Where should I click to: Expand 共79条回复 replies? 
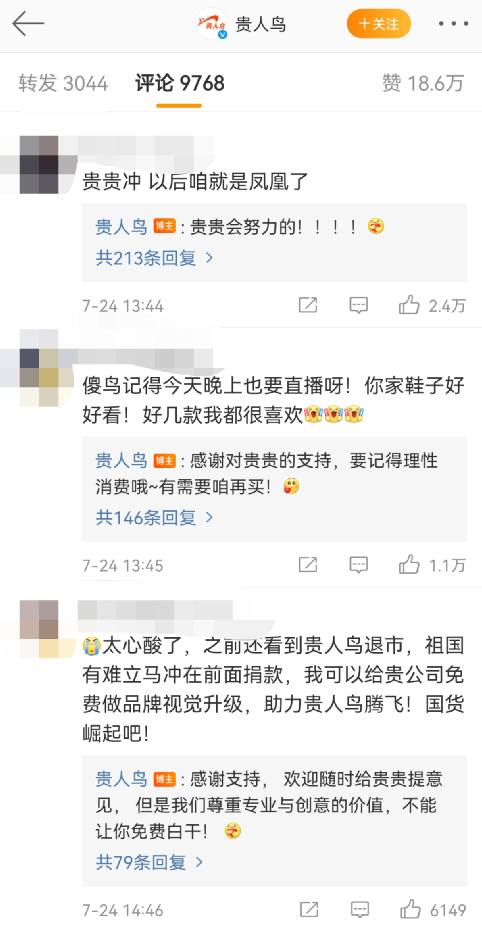tap(150, 863)
